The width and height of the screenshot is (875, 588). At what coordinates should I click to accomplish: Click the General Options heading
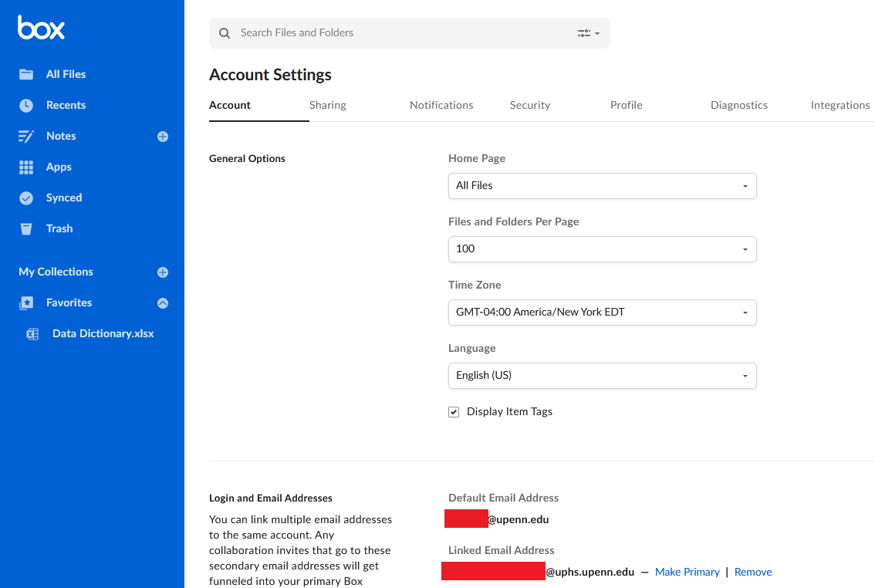[x=247, y=158]
